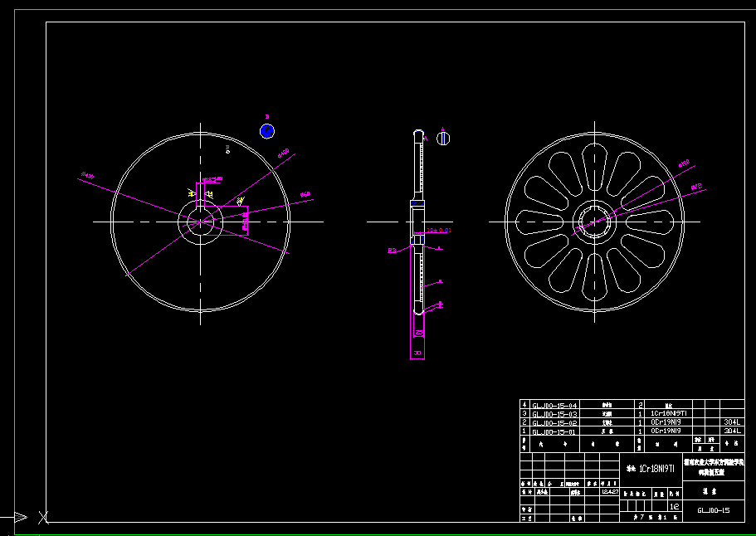Select material 0Cr19Ni9 in the GL.J00-15-01 row
Viewport: 756px width, 536px height.
(666, 431)
